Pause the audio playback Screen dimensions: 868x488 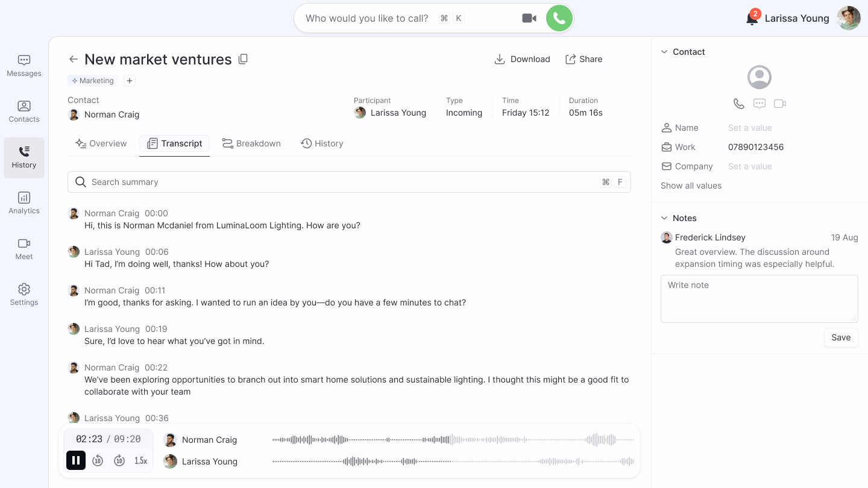coord(76,460)
